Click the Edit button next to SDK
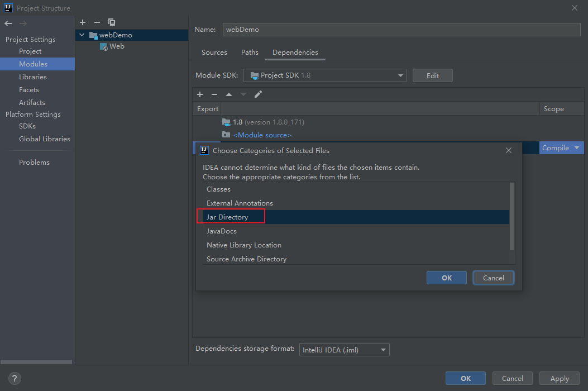Viewport: 588px width, 391px height. pyautogui.click(x=432, y=75)
